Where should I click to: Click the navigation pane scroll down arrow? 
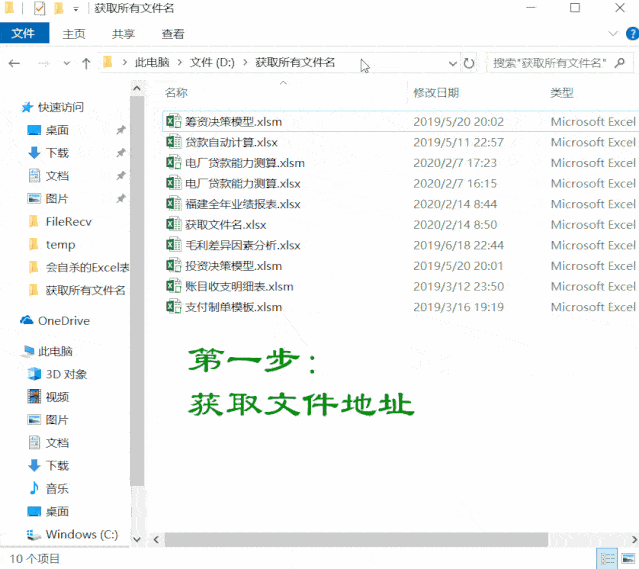(x=137, y=540)
